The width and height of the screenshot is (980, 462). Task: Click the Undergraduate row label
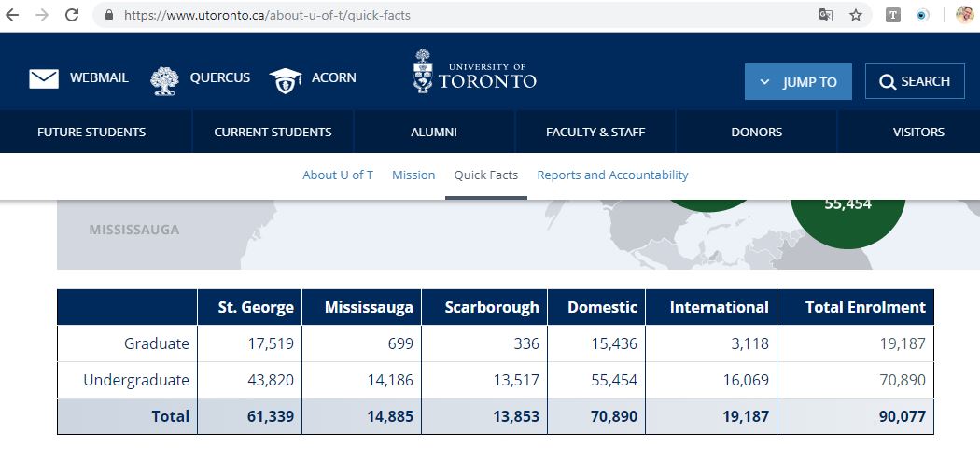click(x=135, y=380)
